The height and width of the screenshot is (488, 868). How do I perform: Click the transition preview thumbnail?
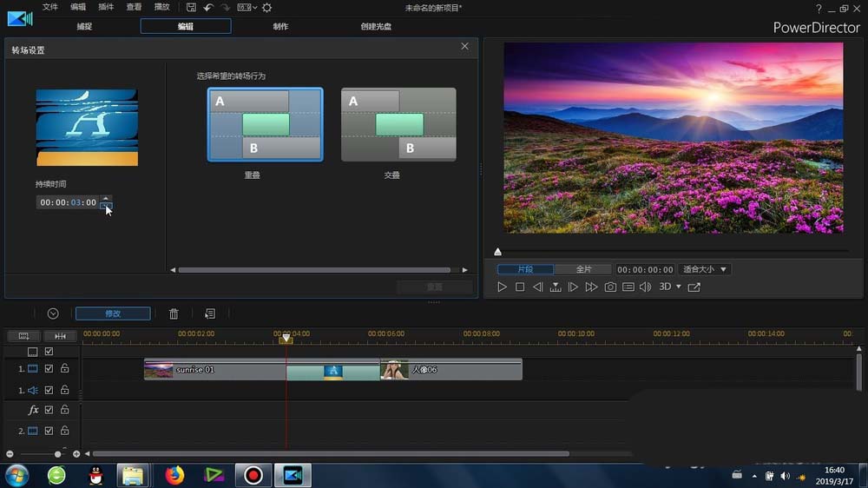87,128
